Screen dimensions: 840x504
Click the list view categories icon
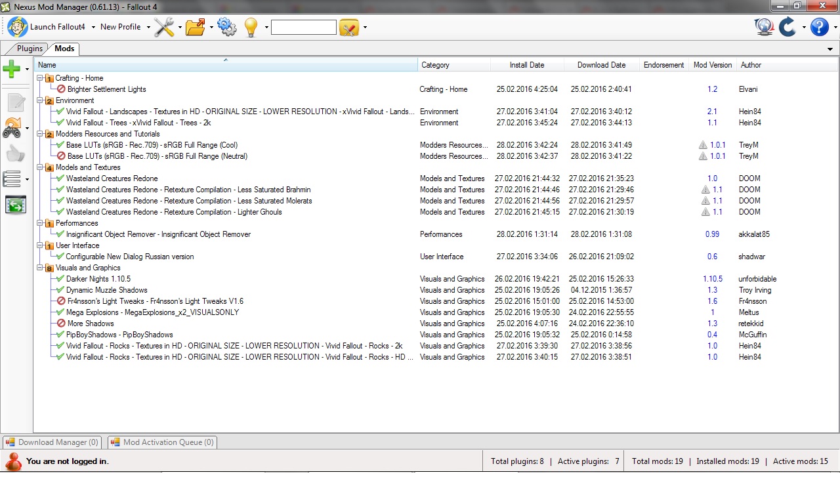12,178
